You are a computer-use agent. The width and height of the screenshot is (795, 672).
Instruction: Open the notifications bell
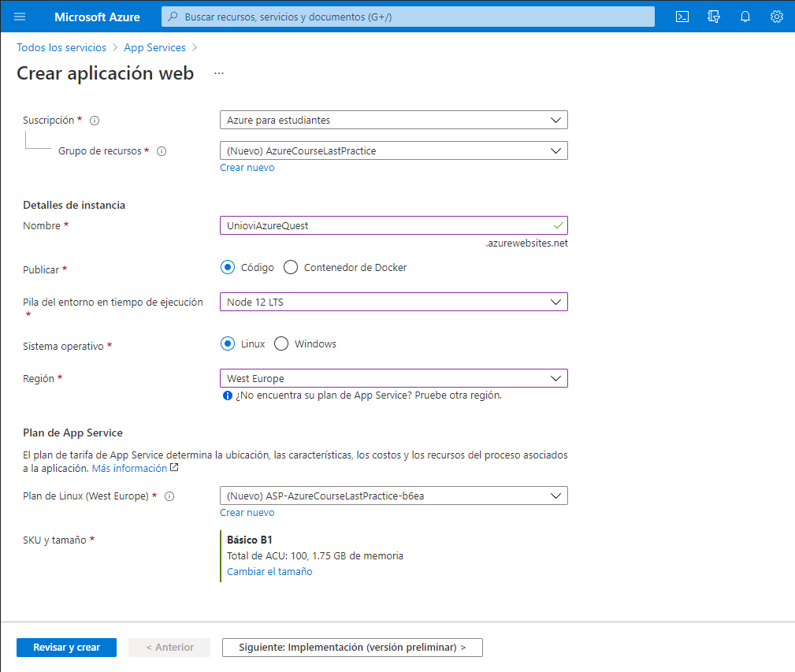pyautogui.click(x=745, y=17)
